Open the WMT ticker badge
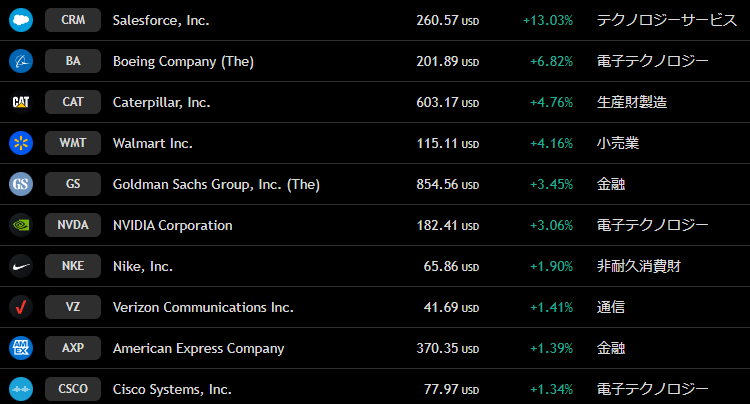Screen dimensions: 750x404 point(73,143)
